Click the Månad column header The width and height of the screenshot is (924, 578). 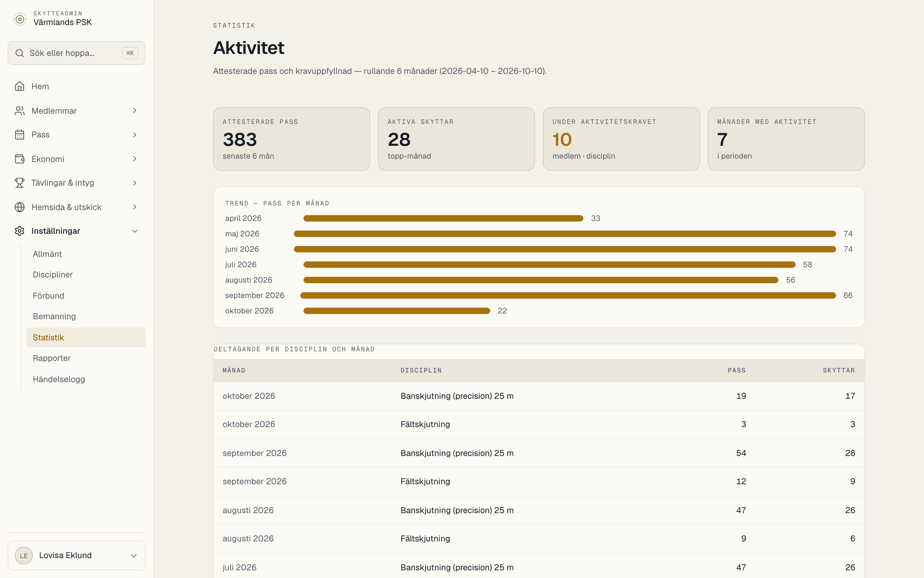(x=234, y=371)
